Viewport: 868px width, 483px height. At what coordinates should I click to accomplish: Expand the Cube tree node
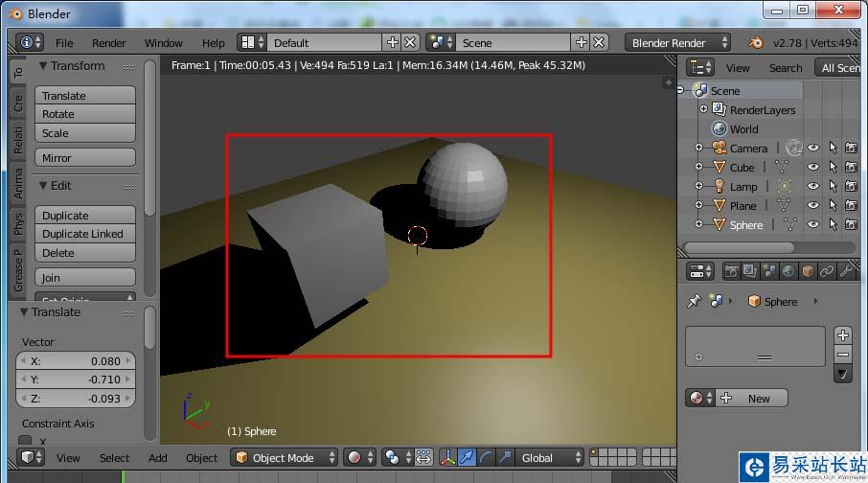[x=698, y=167]
